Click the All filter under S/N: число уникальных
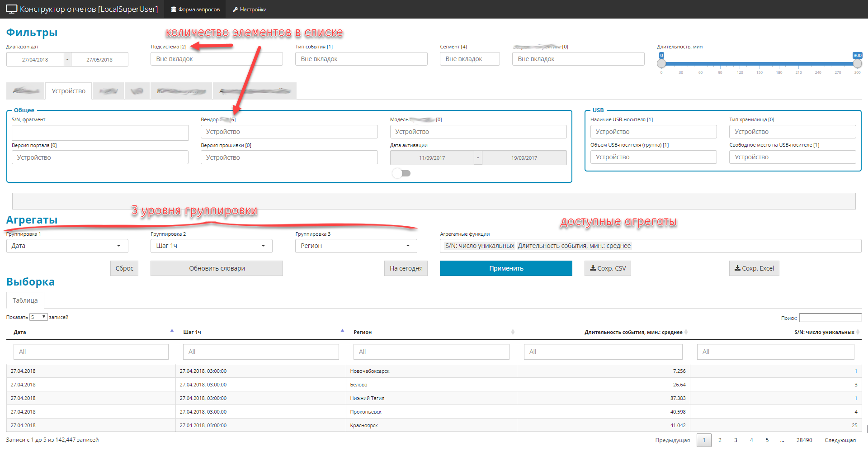The width and height of the screenshot is (868, 457). (x=776, y=352)
